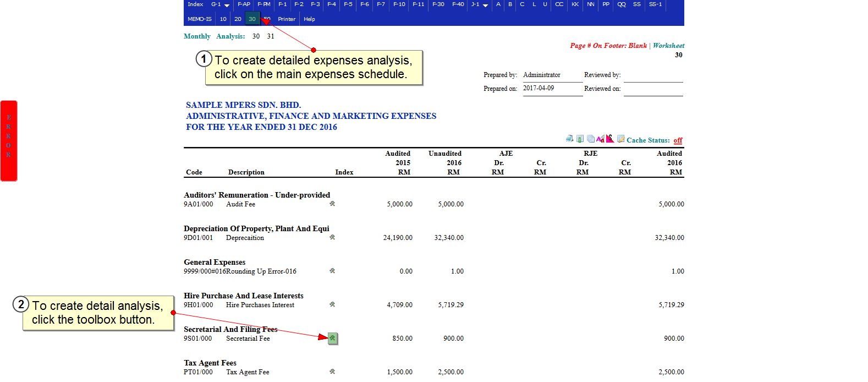Open the MEMO-IS menu item
This screenshot has width=868, height=382.
tap(199, 19)
